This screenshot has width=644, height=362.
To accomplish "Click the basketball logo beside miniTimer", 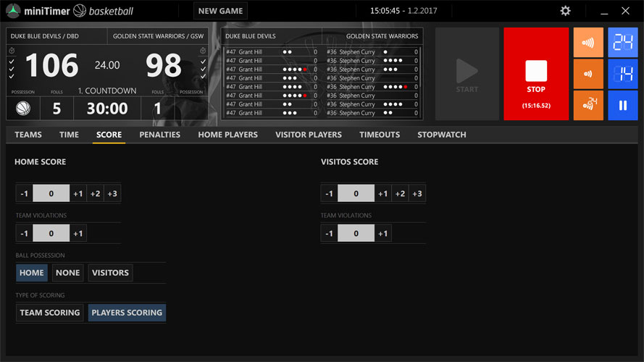I will point(79,11).
